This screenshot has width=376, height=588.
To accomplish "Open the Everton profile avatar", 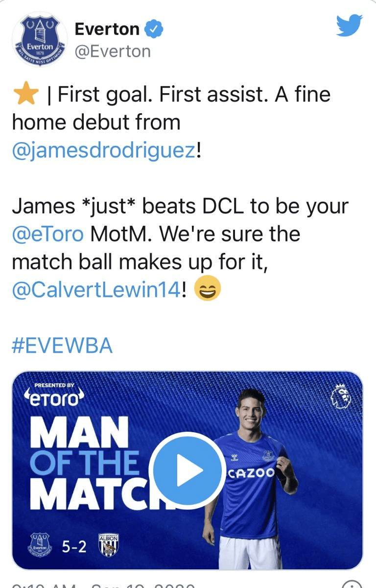I will 40,41.
